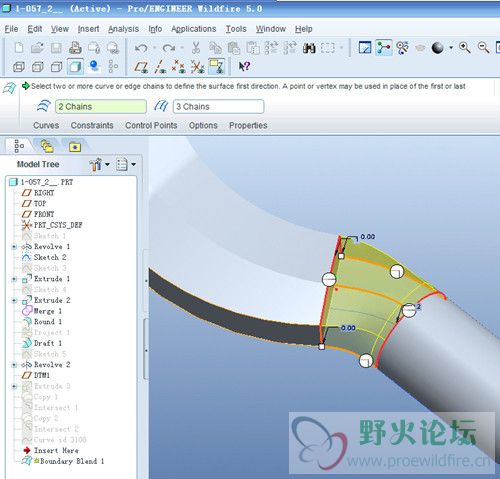Open a file with folder icon

click(x=37, y=48)
